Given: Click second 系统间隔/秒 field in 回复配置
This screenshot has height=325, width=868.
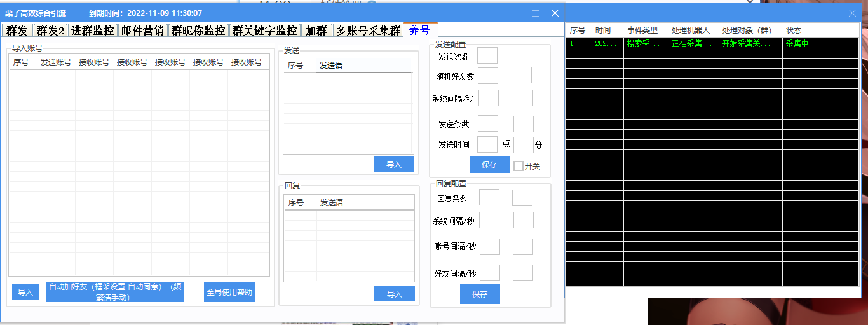Looking at the screenshot, I should [x=524, y=220].
